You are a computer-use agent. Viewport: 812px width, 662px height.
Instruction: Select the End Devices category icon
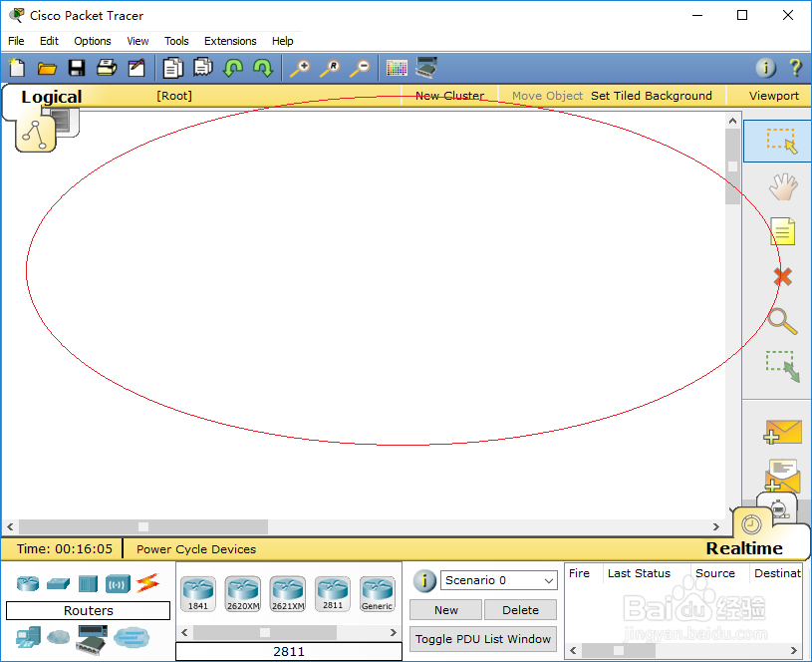28,637
